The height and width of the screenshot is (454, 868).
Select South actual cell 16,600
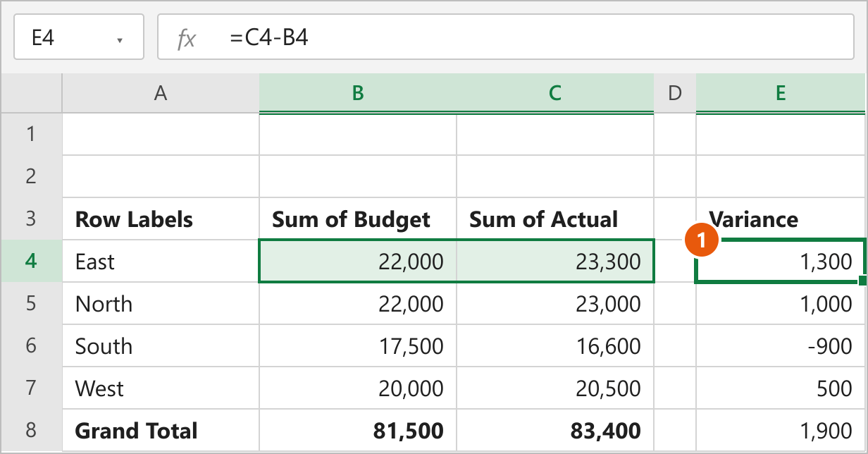555,345
